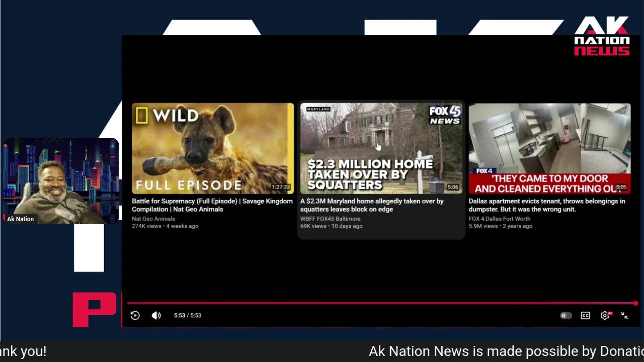Open the Nat Geo Wild hyena thumbnail

point(213,148)
